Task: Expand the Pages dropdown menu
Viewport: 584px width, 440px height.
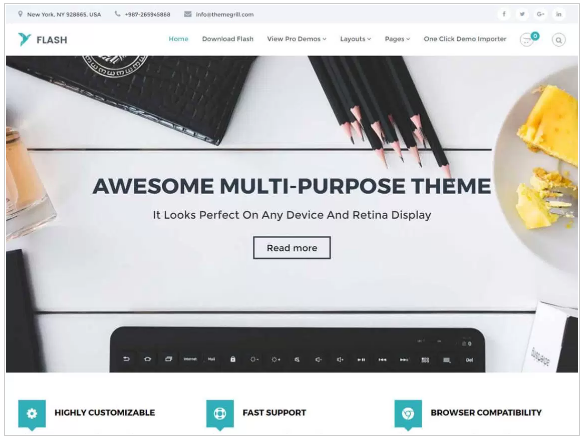Action: point(397,39)
